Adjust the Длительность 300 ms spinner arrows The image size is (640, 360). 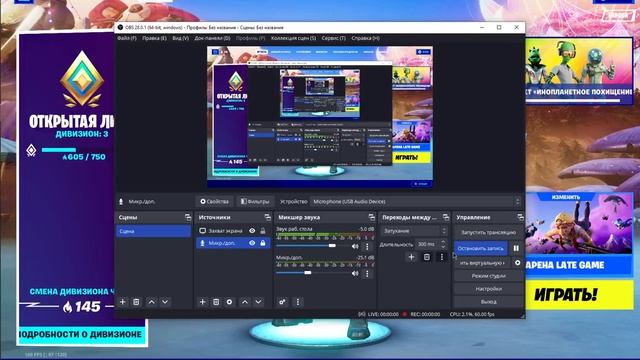444,244
